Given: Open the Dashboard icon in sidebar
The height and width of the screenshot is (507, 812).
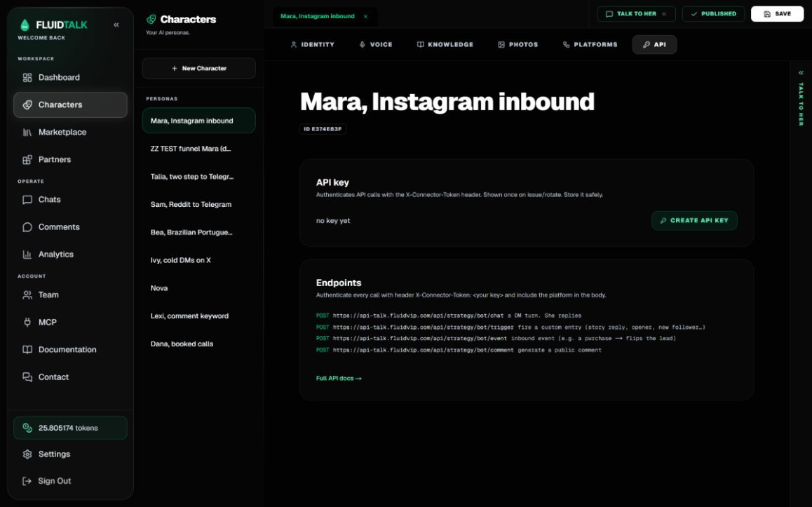Looking at the screenshot, I should [x=27, y=78].
